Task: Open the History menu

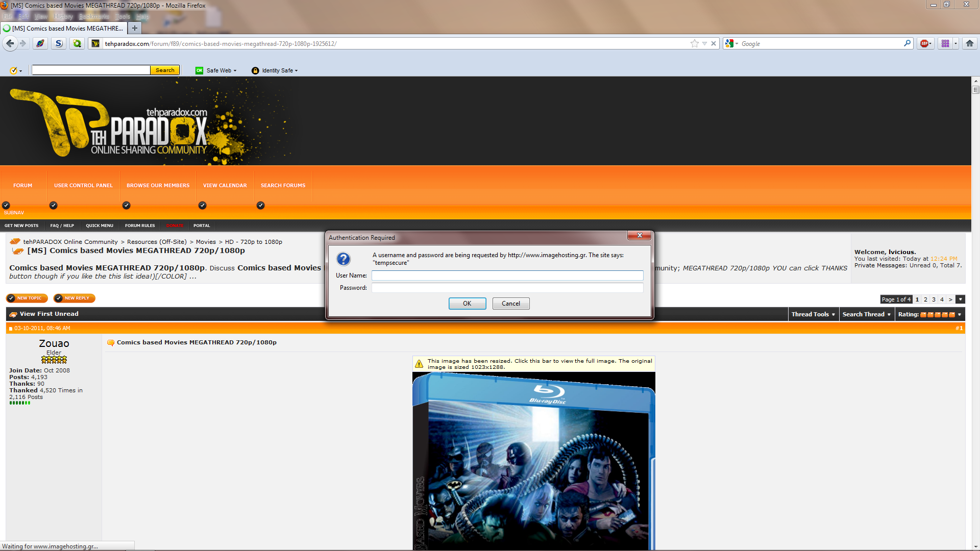Action: tap(63, 16)
